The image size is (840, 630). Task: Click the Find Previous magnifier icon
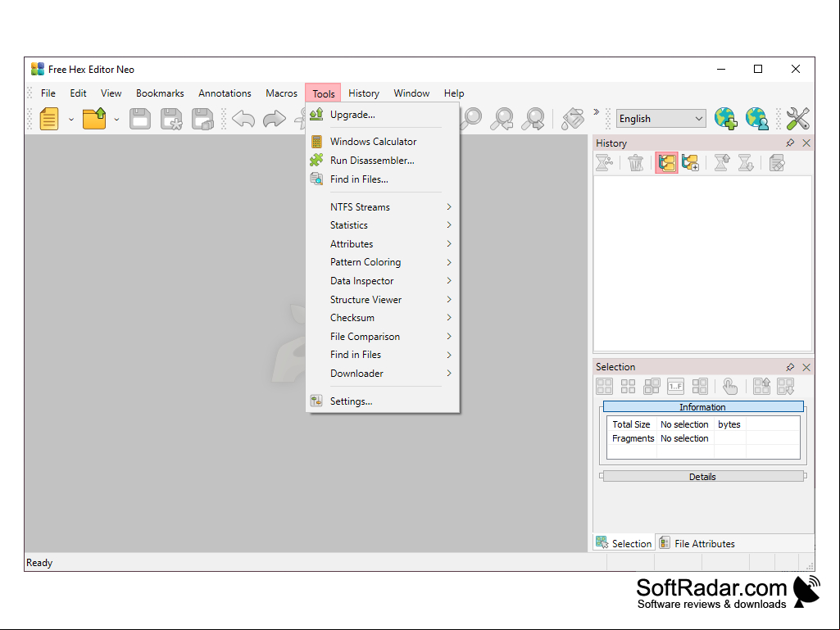[502, 119]
